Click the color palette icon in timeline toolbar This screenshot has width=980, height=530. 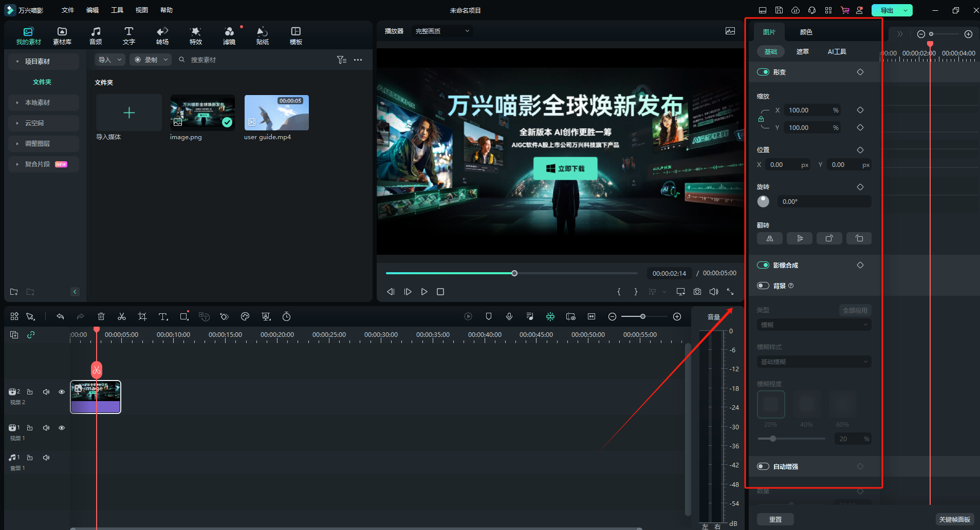click(245, 316)
